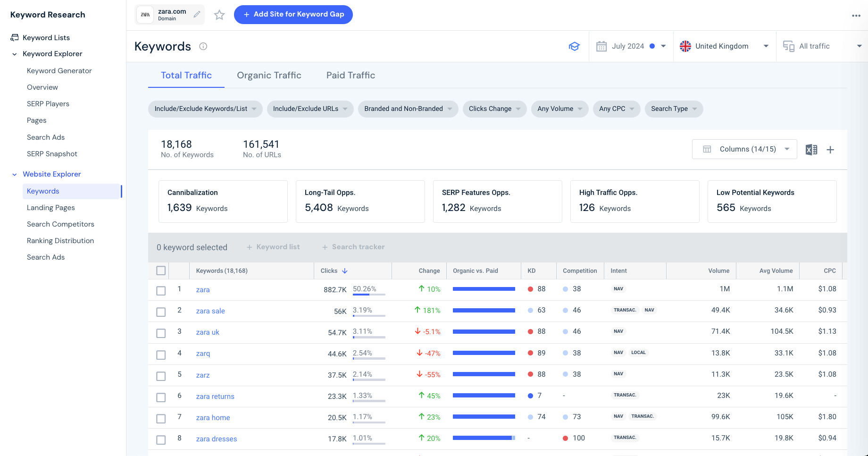Screen dimensions: 868x456
Task: Click the info icon next to Keywords heading
Action: pos(203,46)
